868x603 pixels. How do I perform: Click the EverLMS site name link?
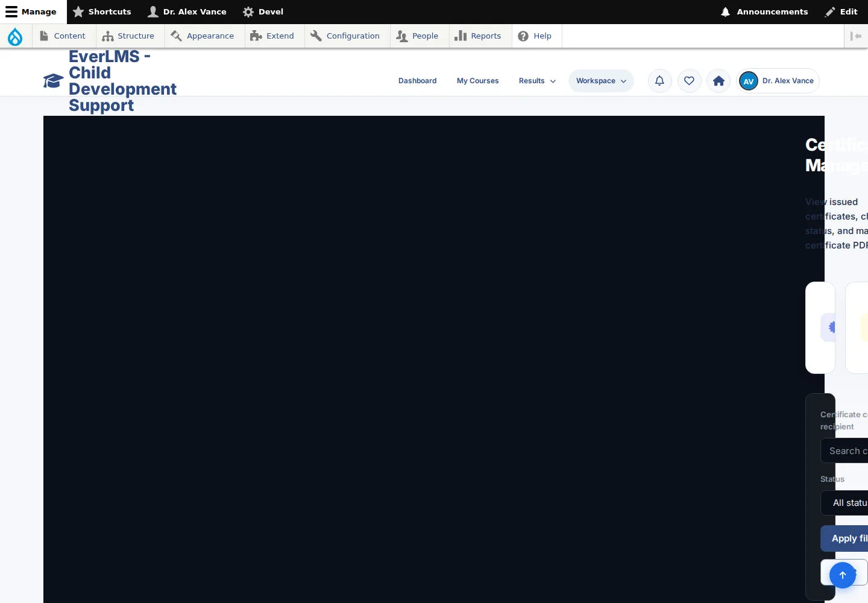coord(122,81)
